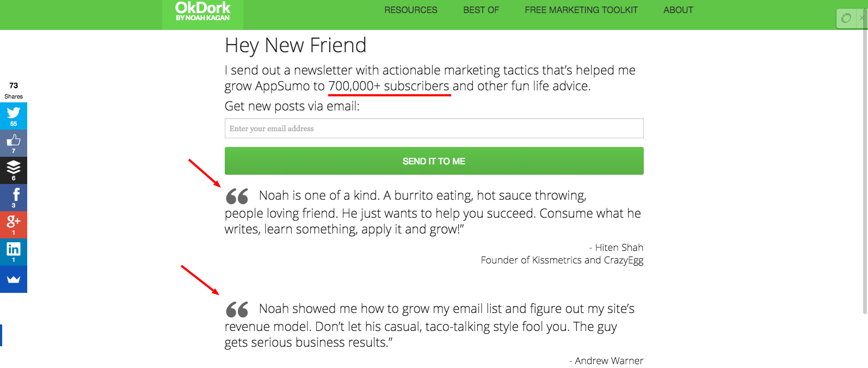The height and width of the screenshot is (368, 868).
Task: Click the 73 Shares counter
Action: click(14, 90)
